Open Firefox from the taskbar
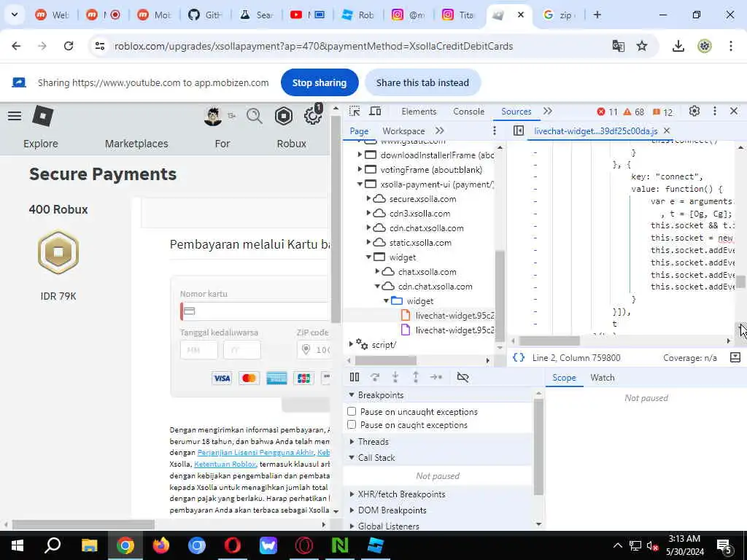747x560 pixels. 161,545
